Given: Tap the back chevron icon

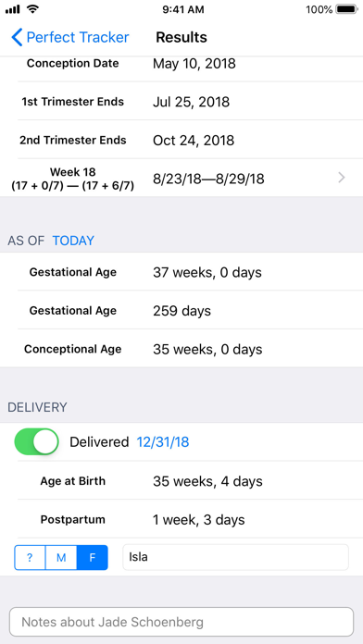Looking at the screenshot, I should tap(17, 37).
